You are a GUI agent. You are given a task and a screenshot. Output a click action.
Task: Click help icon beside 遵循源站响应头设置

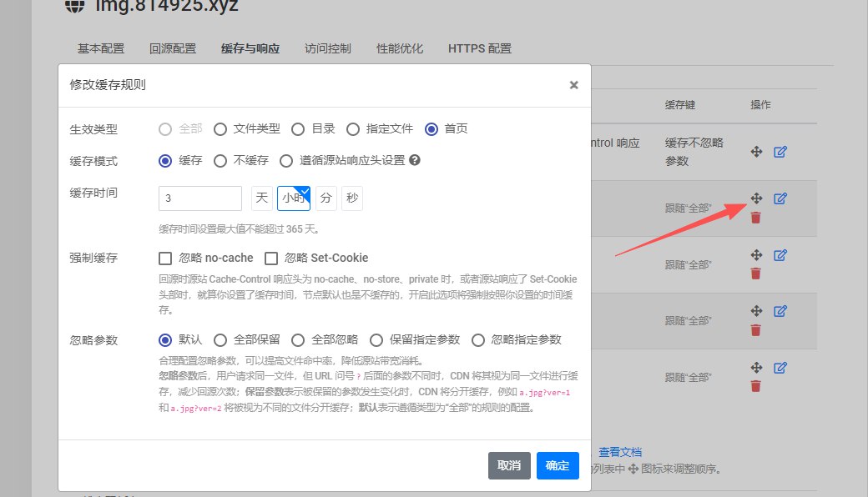(x=415, y=161)
